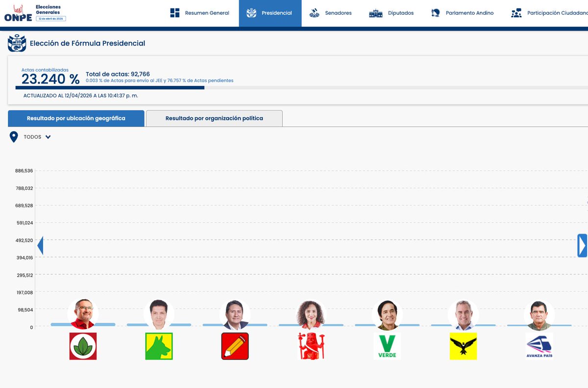Click the right chart navigation arrow
The image size is (588, 388).
[x=582, y=245]
